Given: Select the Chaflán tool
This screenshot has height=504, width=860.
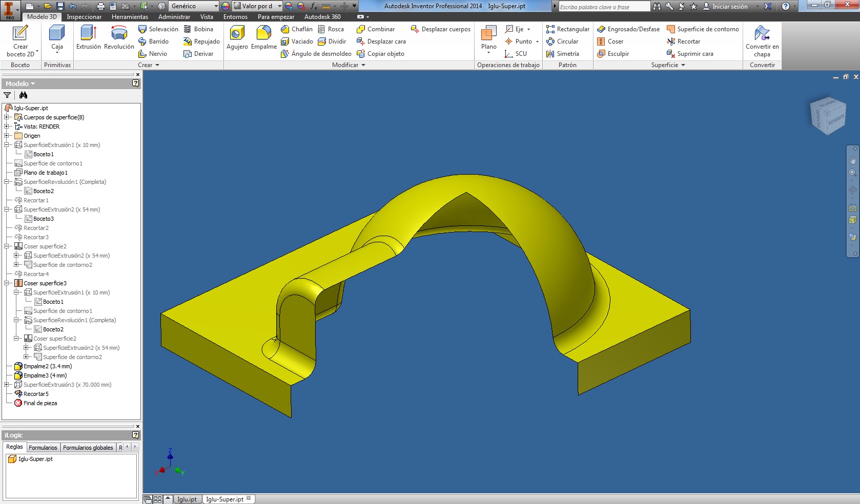Looking at the screenshot, I should [x=297, y=29].
